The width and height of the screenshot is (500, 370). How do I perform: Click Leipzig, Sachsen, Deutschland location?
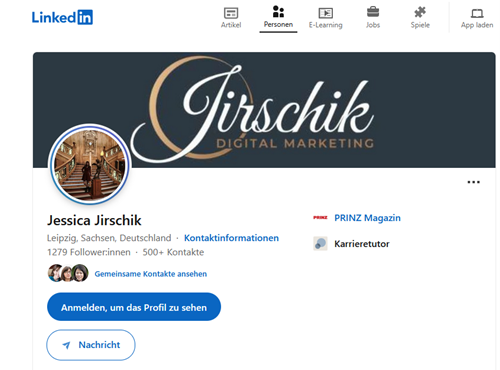(109, 238)
